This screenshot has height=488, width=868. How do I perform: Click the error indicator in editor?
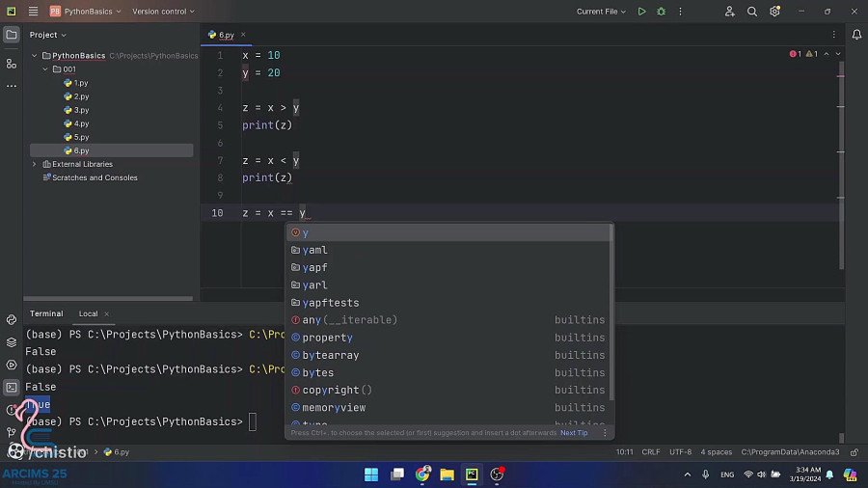tap(796, 54)
